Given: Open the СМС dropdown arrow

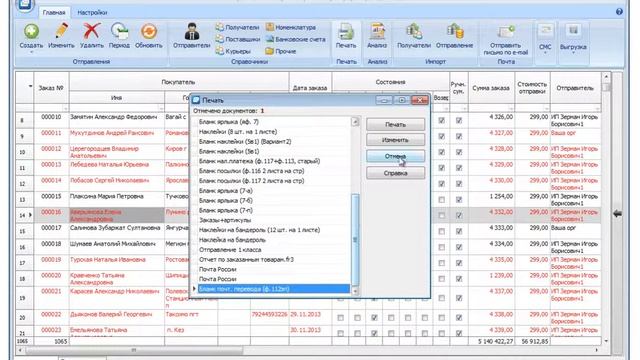Looking at the screenshot, I should pos(545,53).
